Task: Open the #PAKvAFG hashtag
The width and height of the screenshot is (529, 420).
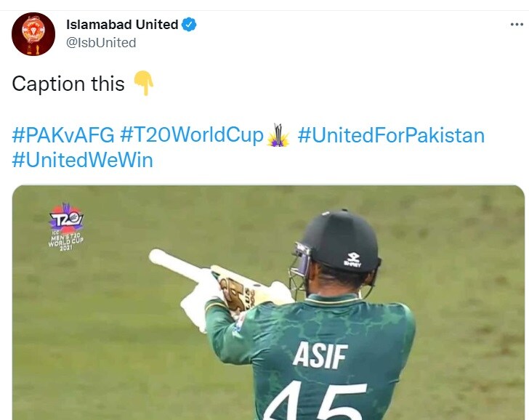Action: 63,135
